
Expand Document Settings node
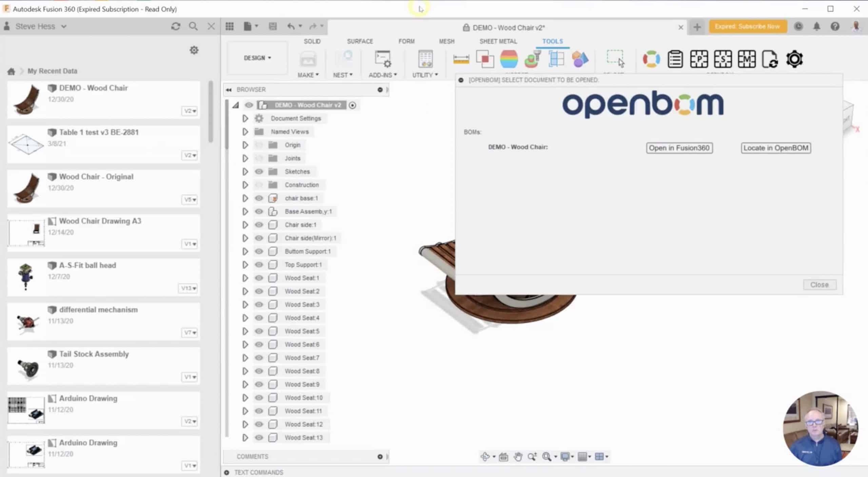[245, 118]
